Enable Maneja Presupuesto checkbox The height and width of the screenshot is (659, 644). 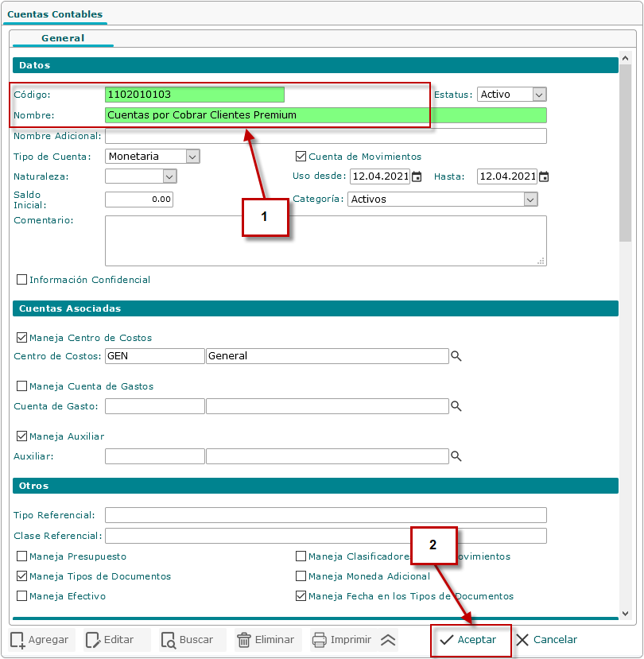click(x=21, y=556)
